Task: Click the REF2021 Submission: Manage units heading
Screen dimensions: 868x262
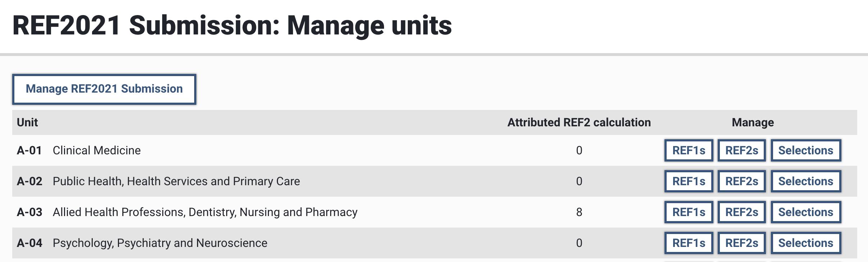Action: point(232,26)
